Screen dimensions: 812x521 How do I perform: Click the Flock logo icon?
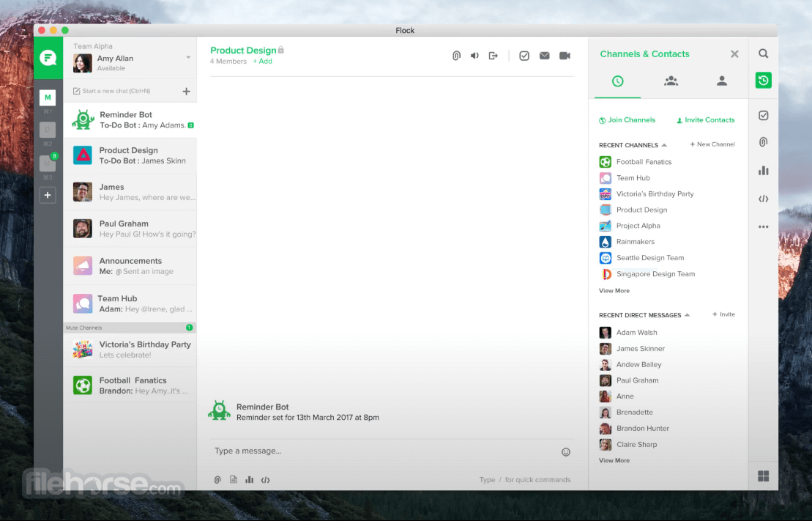pos(48,58)
